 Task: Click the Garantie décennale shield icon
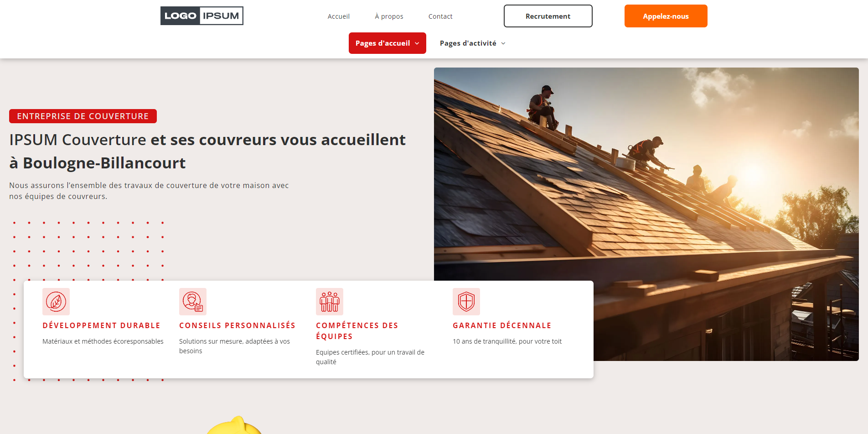pos(466,302)
